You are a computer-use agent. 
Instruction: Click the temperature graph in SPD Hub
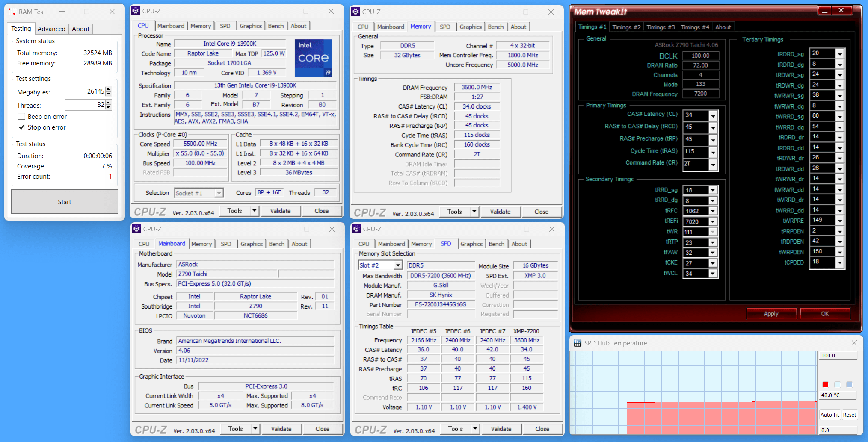(x=693, y=393)
